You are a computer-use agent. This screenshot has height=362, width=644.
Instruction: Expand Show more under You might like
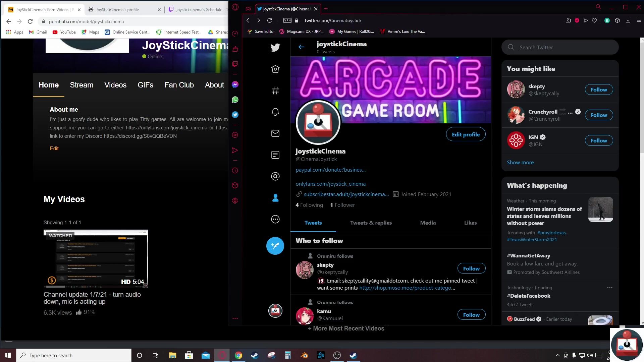point(520,162)
